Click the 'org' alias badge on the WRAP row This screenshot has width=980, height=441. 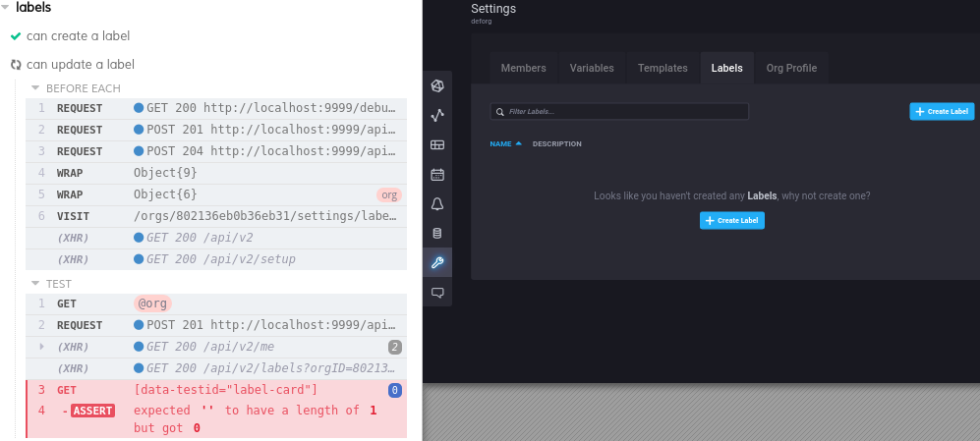[388, 194]
